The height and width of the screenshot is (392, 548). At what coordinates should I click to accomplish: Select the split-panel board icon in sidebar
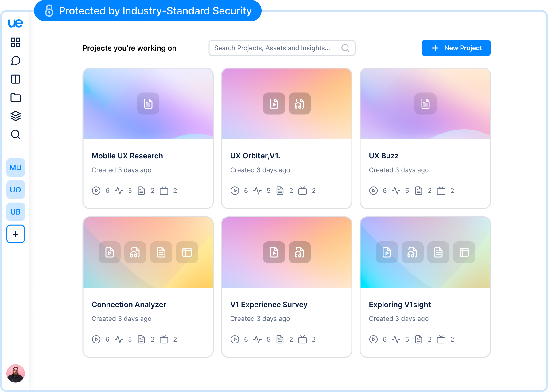(16, 79)
